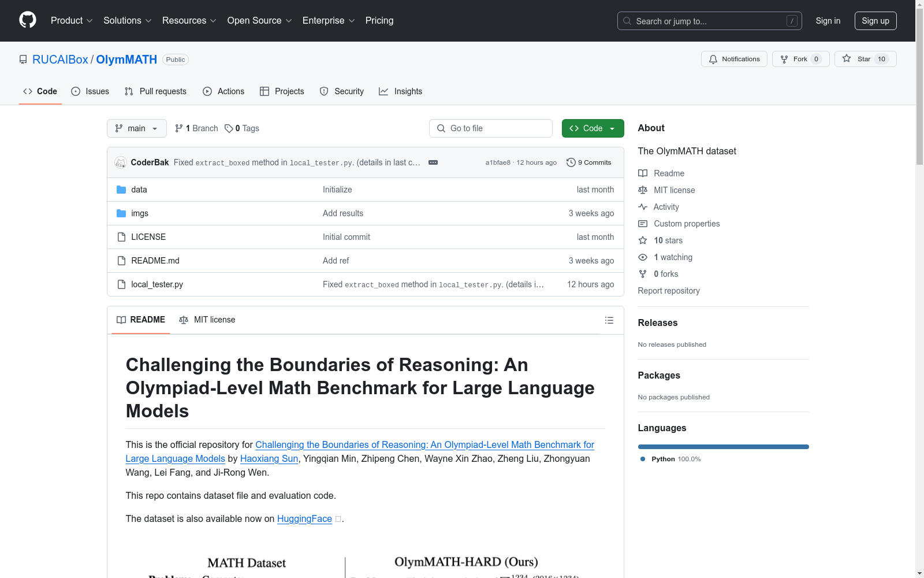Viewport: 924px width, 578px height.
Task: Open the README outline list icon
Action: pos(609,320)
